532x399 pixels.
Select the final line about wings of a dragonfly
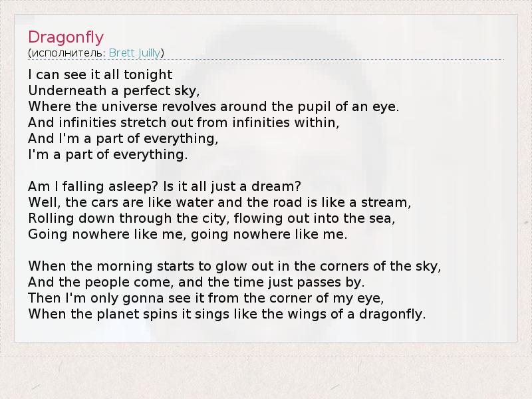click(227, 314)
